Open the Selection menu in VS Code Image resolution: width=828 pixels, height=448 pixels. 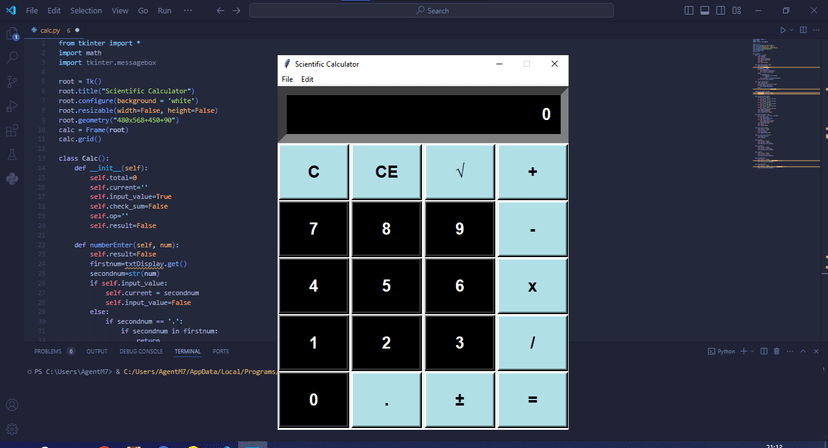pyautogui.click(x=86, y=10)
